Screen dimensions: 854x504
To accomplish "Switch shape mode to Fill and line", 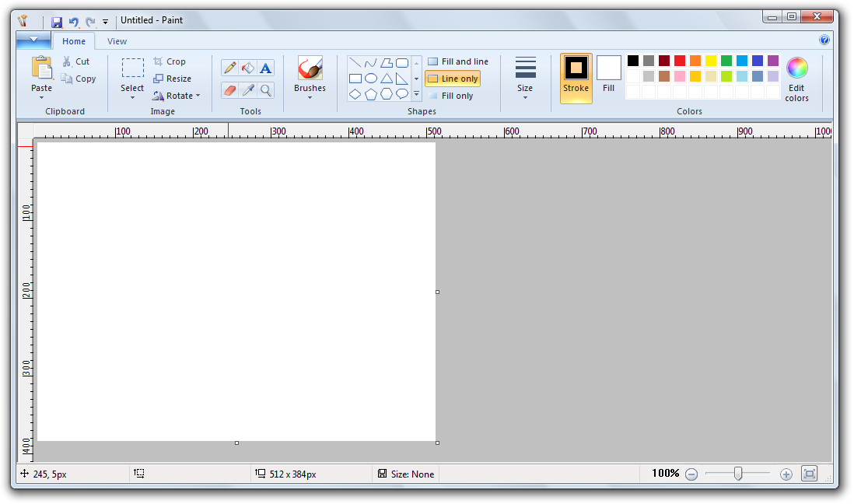I will [x=458, y=61].
